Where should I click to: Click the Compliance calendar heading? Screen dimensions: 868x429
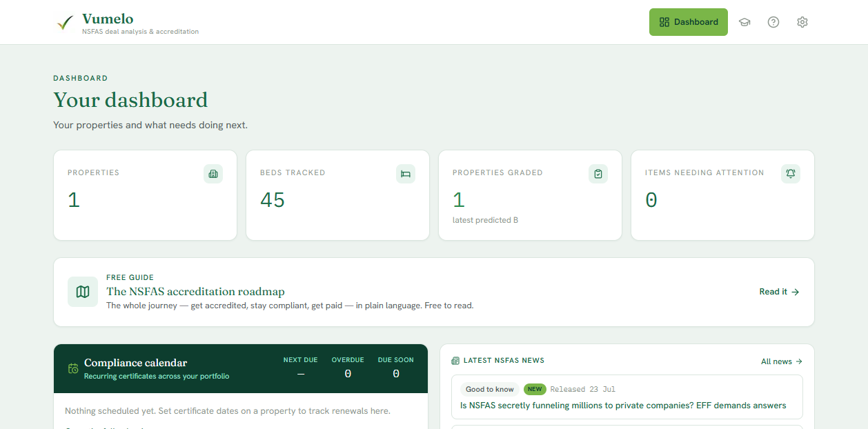(135, 363)
